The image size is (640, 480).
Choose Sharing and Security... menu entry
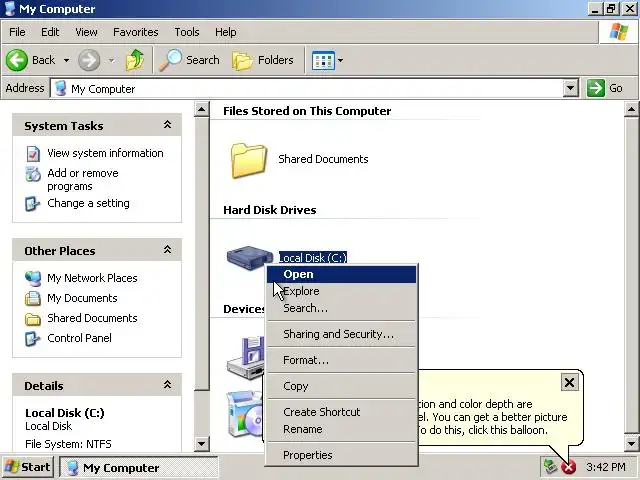(x=341, y=334)
